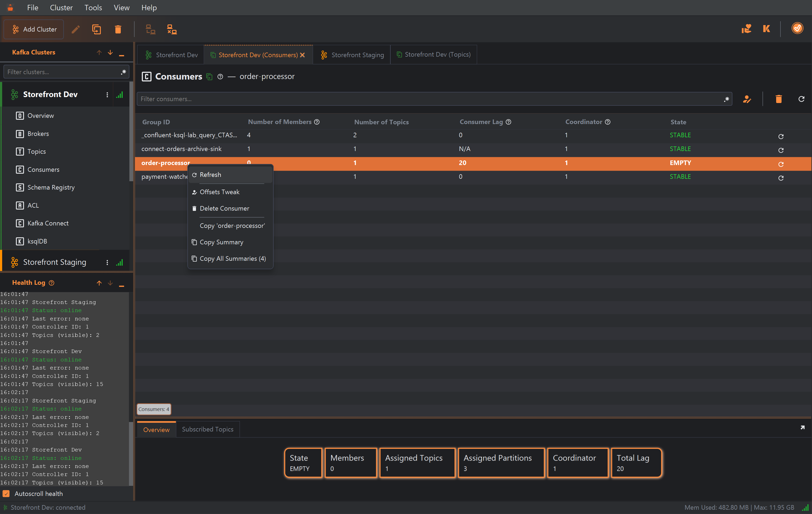Screen dimensions: 812x514
Task: Click copy icon next to Consumers heading
Action: 209,77
